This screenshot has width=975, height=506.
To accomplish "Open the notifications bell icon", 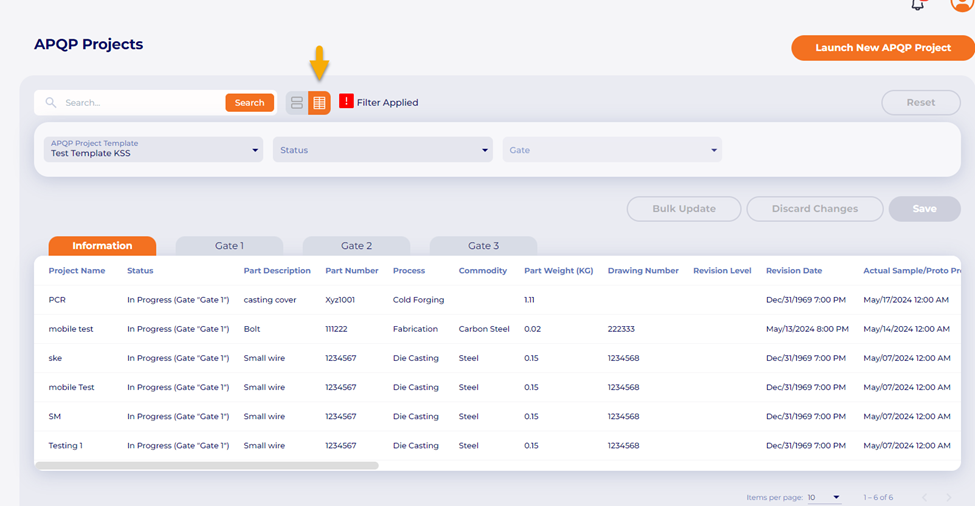I will pyautogui.click(x=917, y=5).
